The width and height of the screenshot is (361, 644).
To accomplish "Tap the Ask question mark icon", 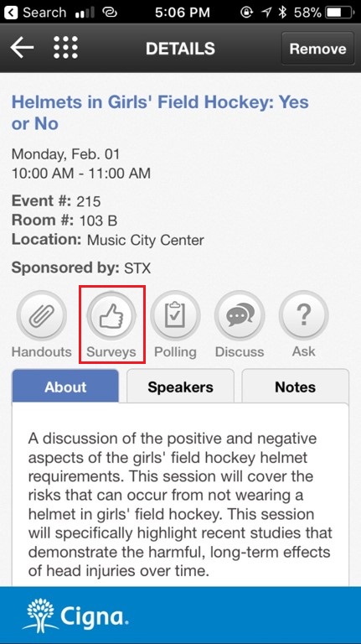I will coord(303,316).
